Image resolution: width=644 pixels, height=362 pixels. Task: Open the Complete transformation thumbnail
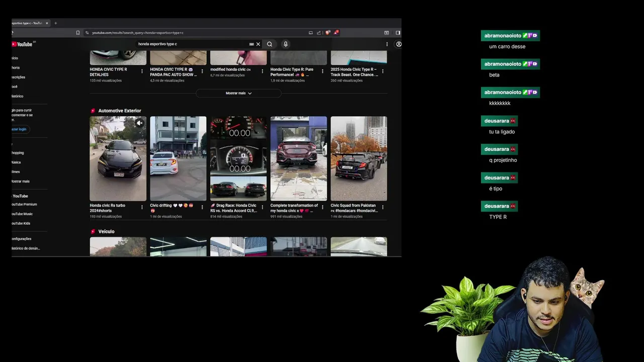(298, 159)
